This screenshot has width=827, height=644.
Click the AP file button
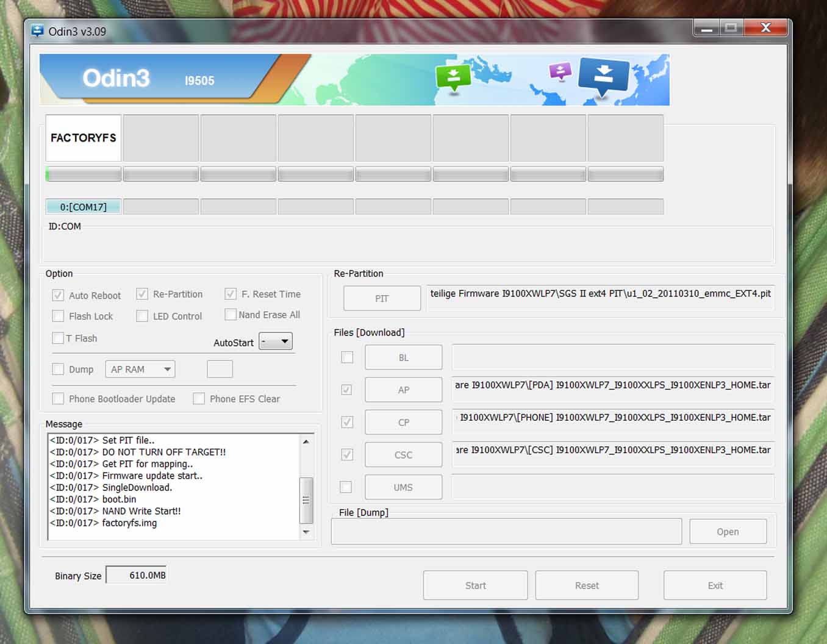[404, 390]
